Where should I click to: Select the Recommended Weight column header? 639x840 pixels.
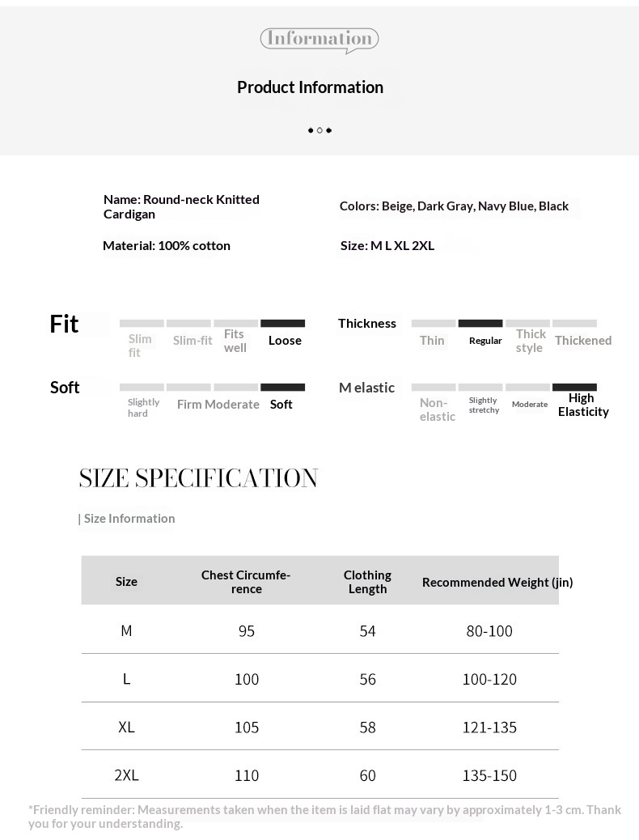(x=497, y=583)
